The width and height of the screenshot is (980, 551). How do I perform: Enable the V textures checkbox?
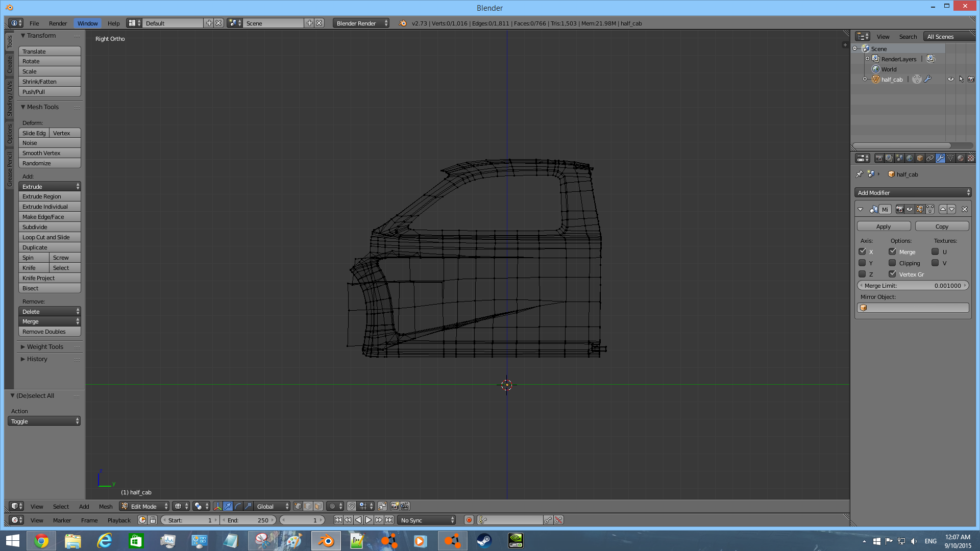tap(935, 263)
